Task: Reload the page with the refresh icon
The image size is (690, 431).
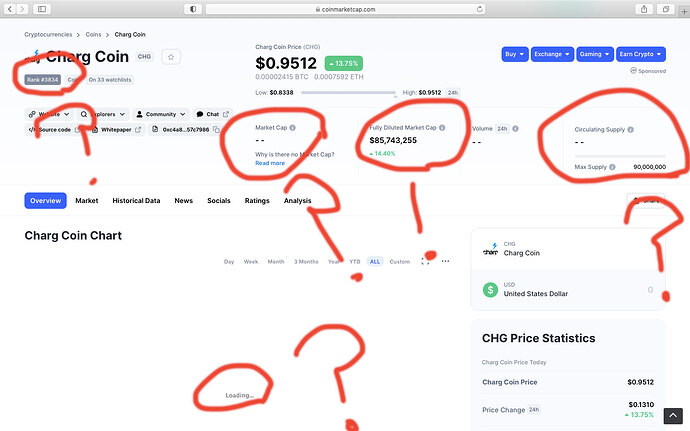Action: [479, 9]
